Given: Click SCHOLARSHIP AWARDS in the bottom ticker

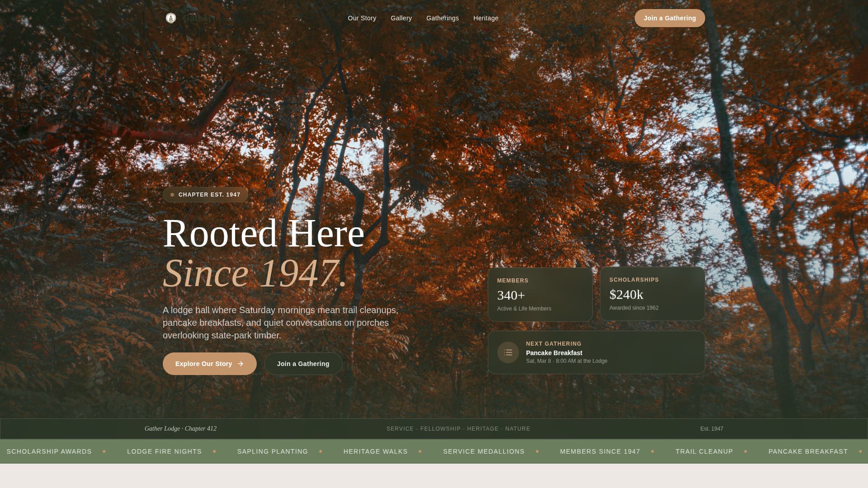Looking at the screenshot, I should pos(49,451).
